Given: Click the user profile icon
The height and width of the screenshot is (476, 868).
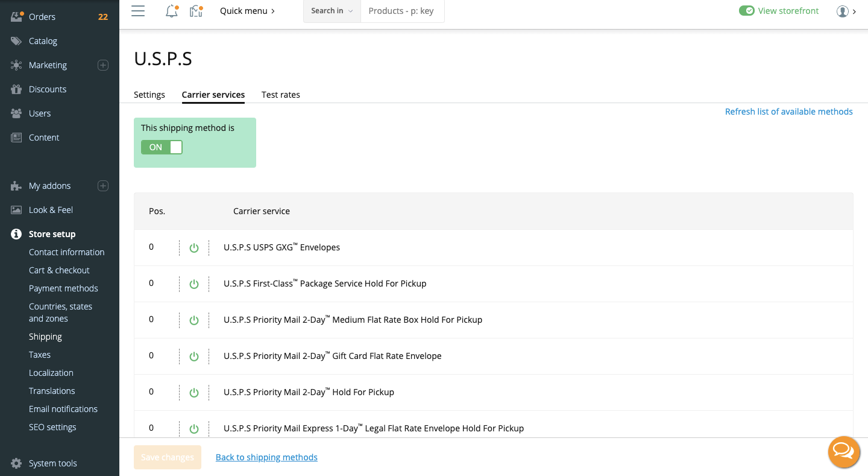Looking at the screenshot, I should (842, 11).
